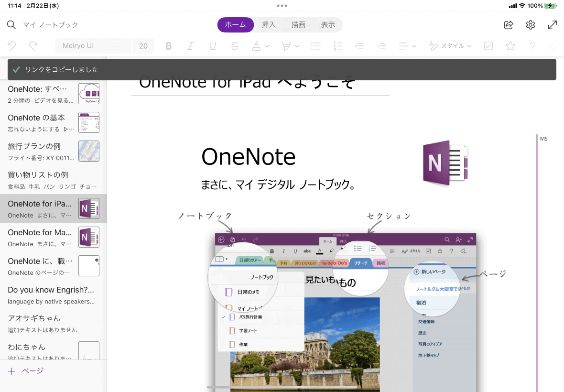Open page OneNote に、職…
Viewport: 564px width, 392px height.
pos(53,266)
